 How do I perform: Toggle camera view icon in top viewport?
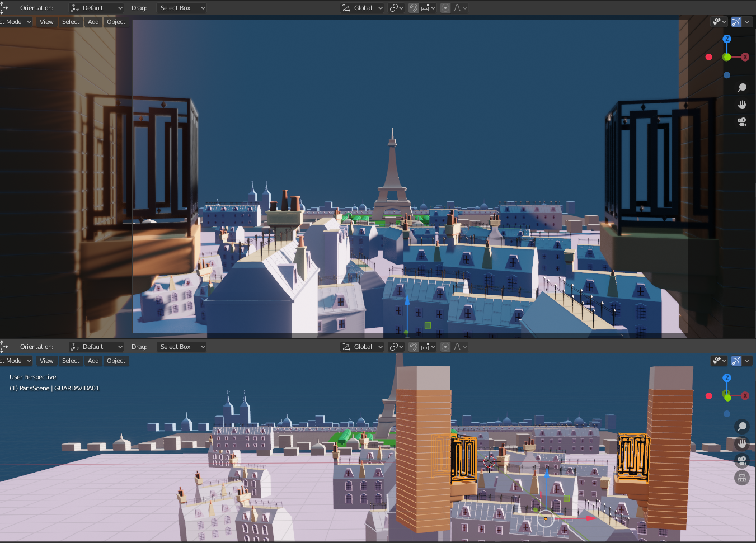tap(742, 122)
